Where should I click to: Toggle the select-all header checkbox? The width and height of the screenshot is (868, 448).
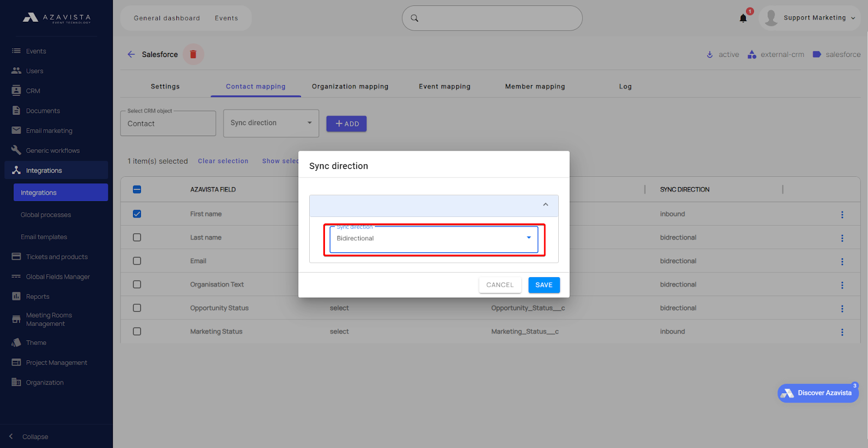(x=137, y=189)
